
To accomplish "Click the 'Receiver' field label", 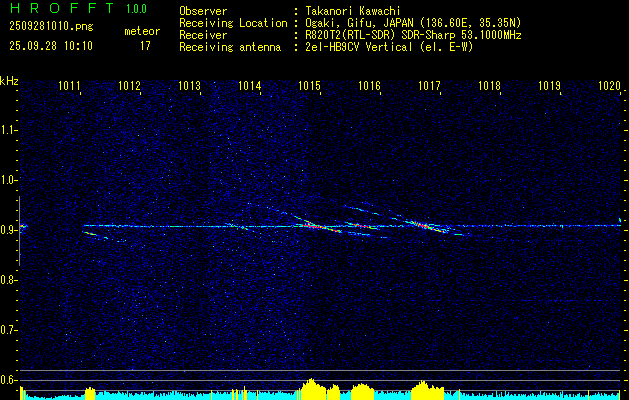I will pyautogui.click(x=203, y=35).
